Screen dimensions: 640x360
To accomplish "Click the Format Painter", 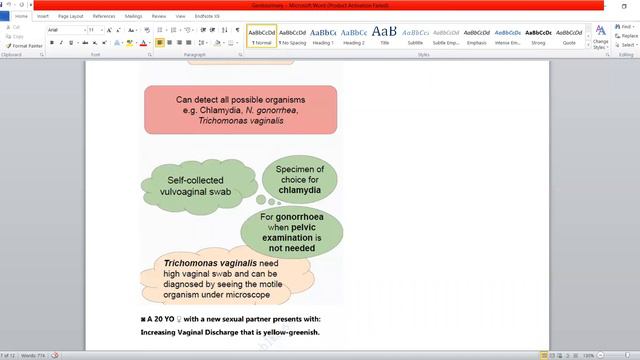I will 24,46.
